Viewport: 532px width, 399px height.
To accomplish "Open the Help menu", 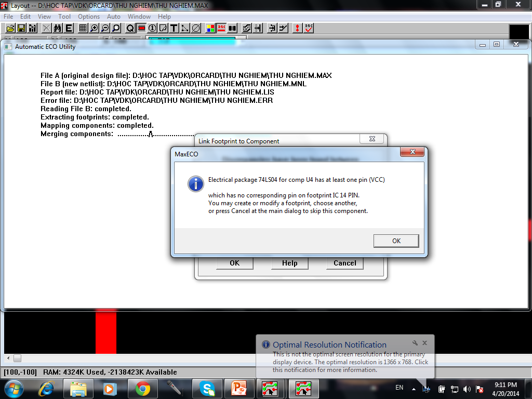I will click(x=164, y=17).
